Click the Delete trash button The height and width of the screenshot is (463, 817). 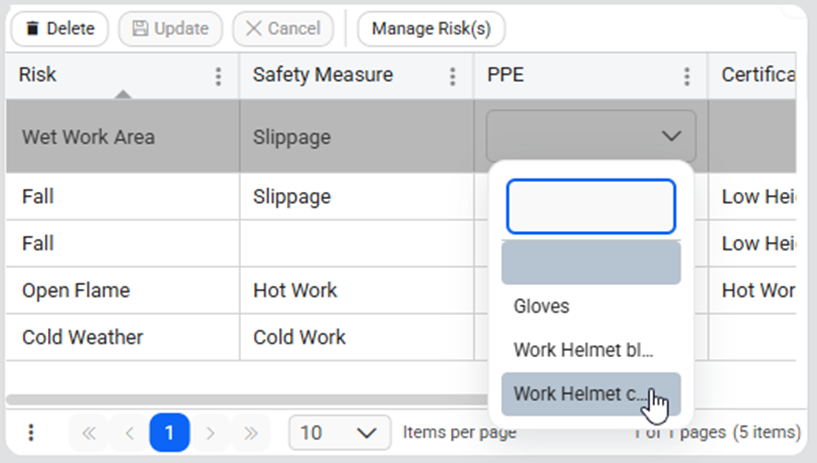pyautogui.click(x=59, y=28)
